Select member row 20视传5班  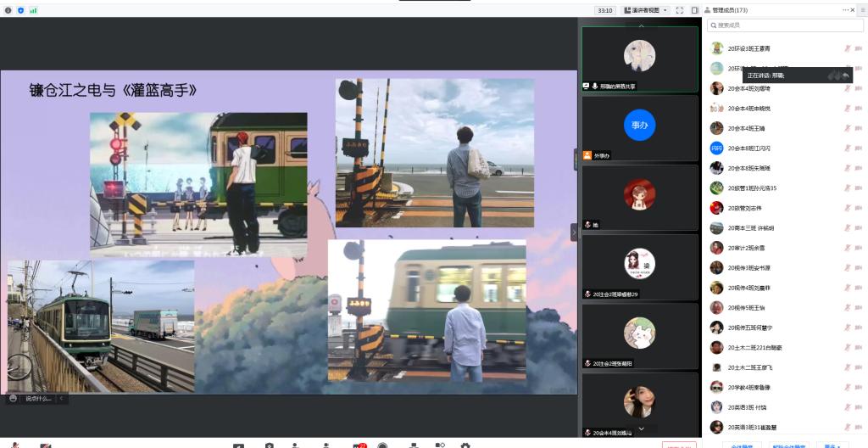785,308
